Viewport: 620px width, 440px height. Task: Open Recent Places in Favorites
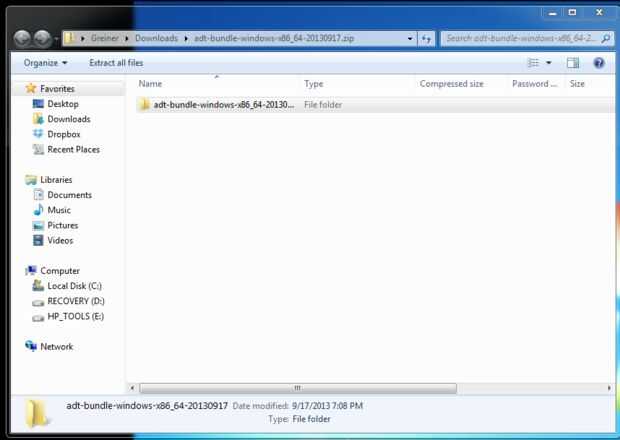pyautogui.click(x=74, y=149)
